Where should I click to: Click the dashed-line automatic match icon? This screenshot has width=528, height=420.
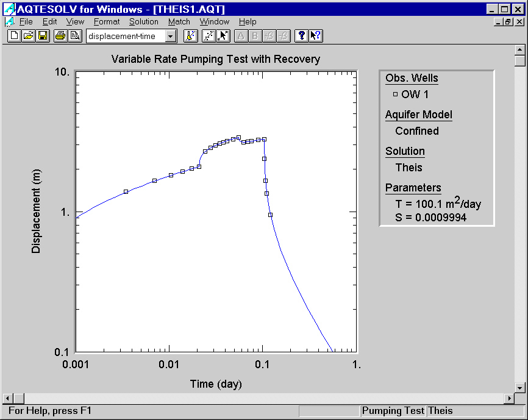(209, 36)
